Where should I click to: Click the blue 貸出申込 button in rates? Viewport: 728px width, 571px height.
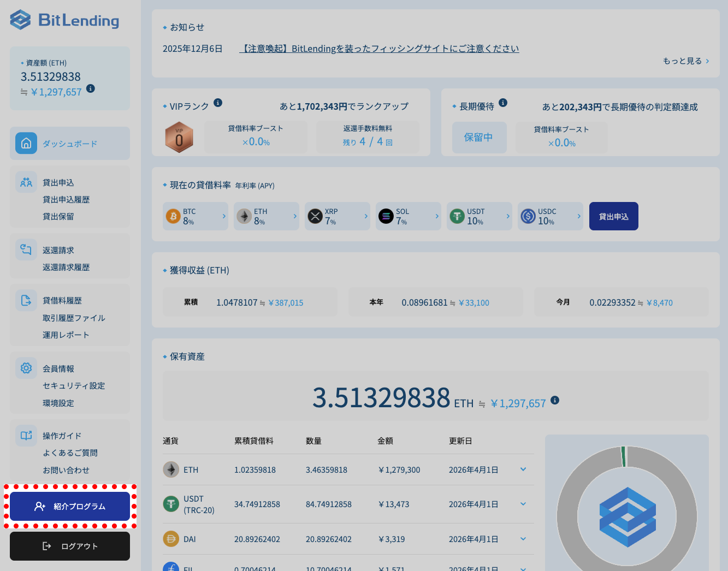[614, 216]
